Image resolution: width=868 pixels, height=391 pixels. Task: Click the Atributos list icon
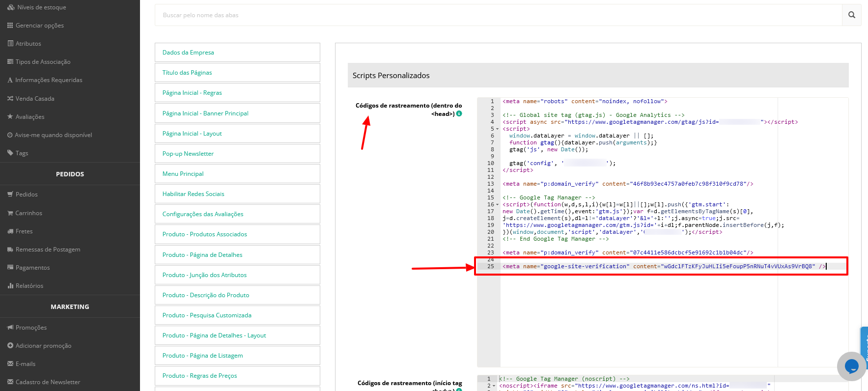(10, 44)
